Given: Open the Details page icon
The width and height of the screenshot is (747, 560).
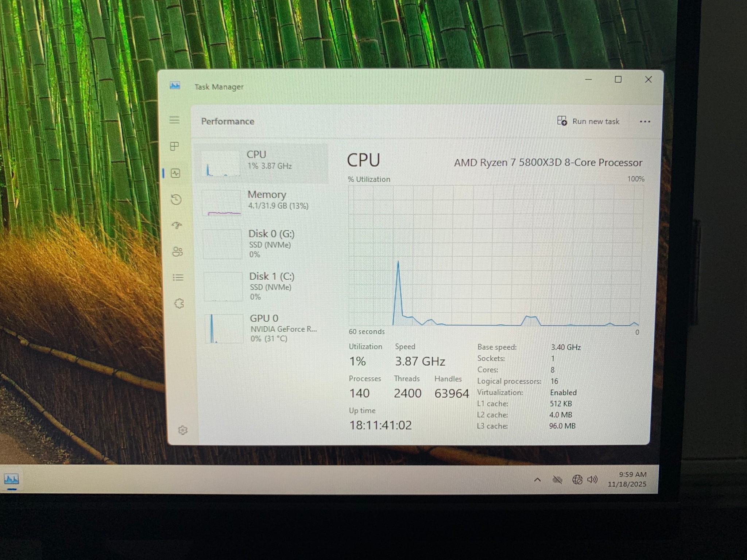Looking at the screenshot, I should [x=178, y=278].
